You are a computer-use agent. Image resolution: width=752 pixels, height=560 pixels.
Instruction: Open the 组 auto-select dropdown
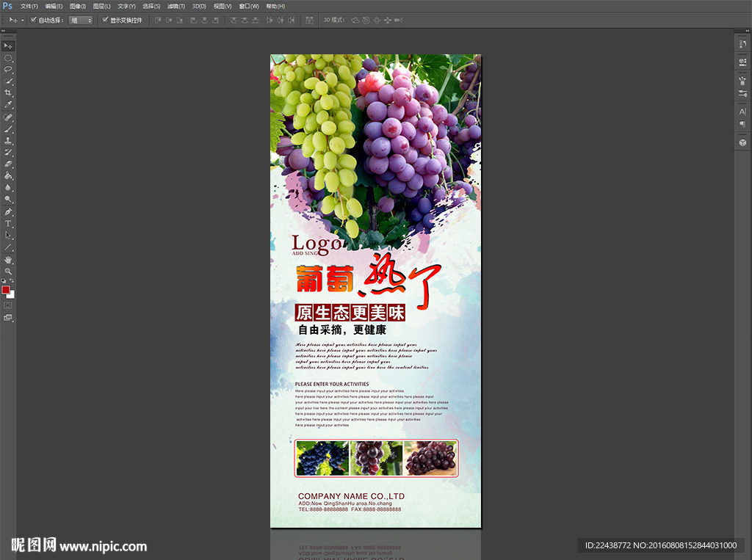point(81,20)
